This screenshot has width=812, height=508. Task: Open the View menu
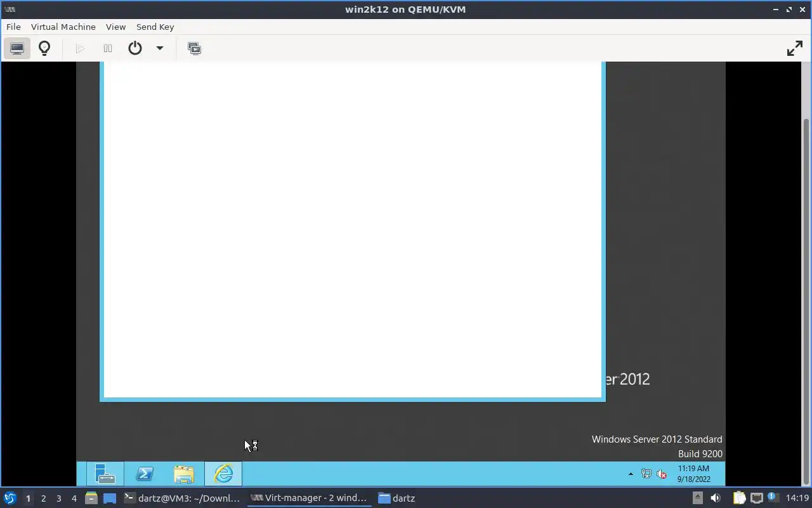pos(115,27)
